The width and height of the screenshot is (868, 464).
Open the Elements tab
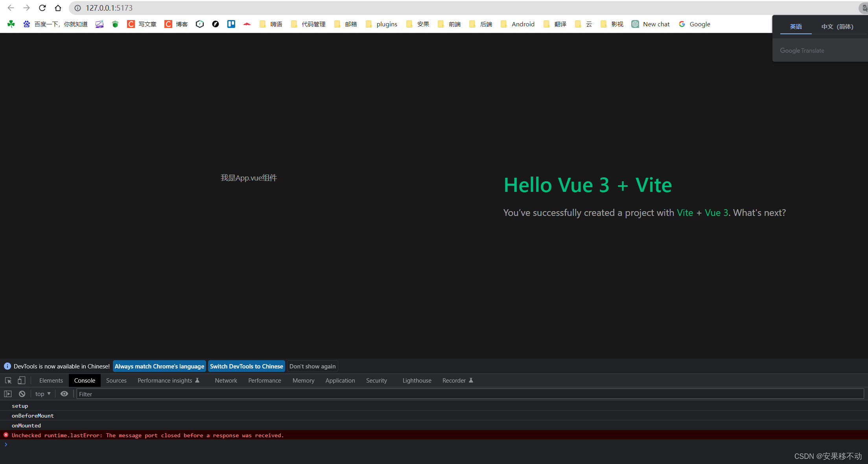pyautogui.click(x=51, y=380)
